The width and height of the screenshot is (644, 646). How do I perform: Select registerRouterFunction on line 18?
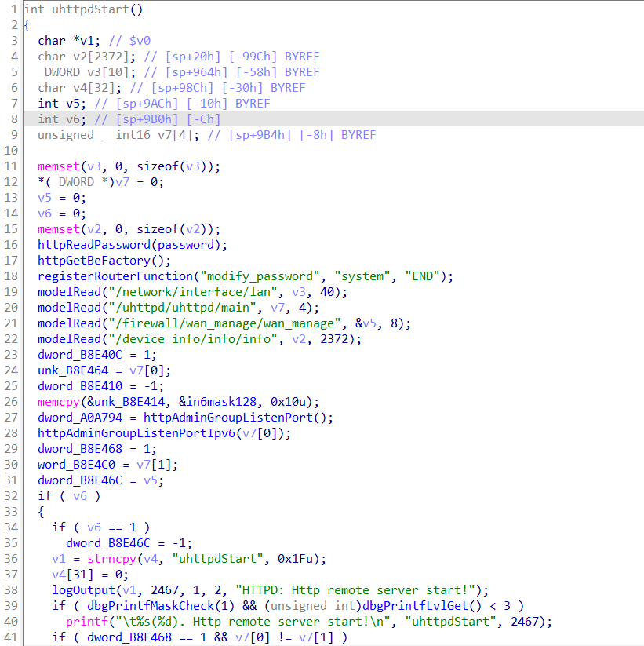point(115,276)
